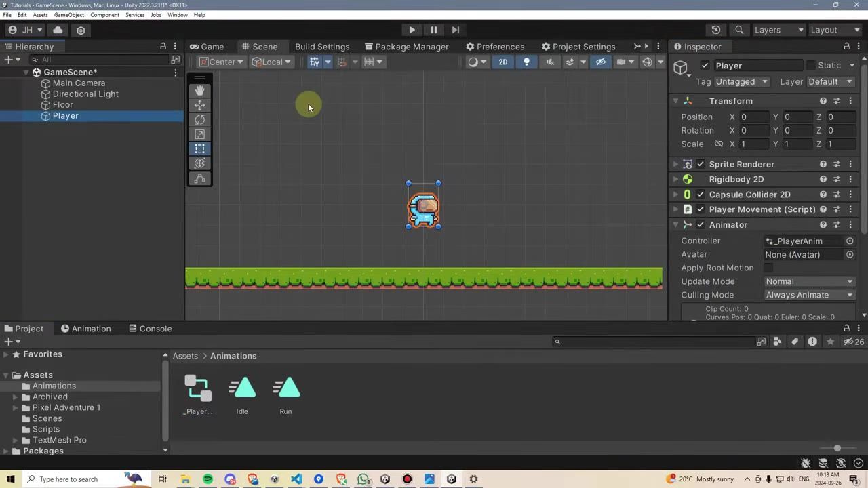The width and height of the screenshot is (868, 488).
Task: Toggle 2D view mode in Scene
Action: tap(503, 62)
